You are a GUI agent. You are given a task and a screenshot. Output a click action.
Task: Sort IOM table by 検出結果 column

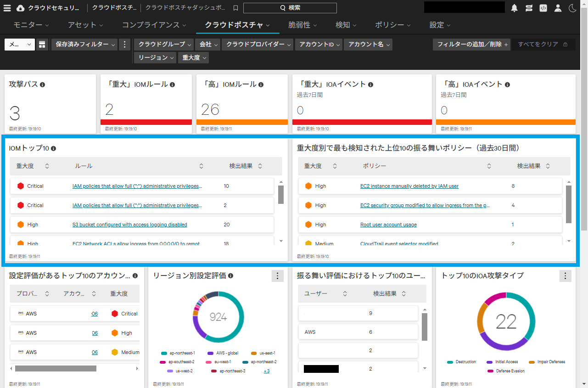click(x=260, y=166)
